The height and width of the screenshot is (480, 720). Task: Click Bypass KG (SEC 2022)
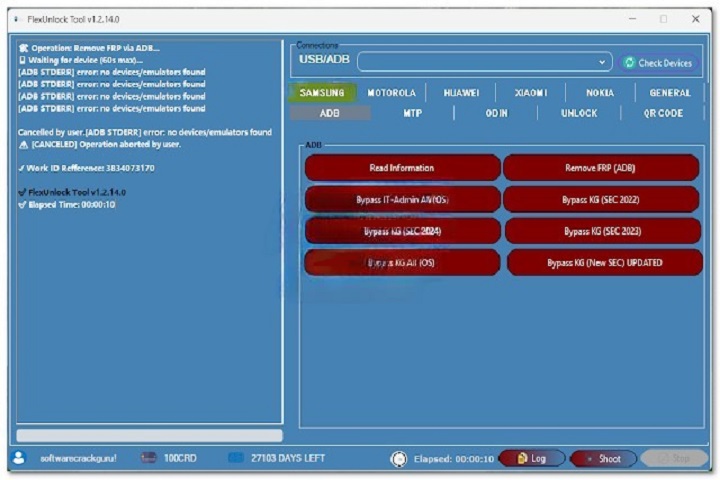point(601,200)
